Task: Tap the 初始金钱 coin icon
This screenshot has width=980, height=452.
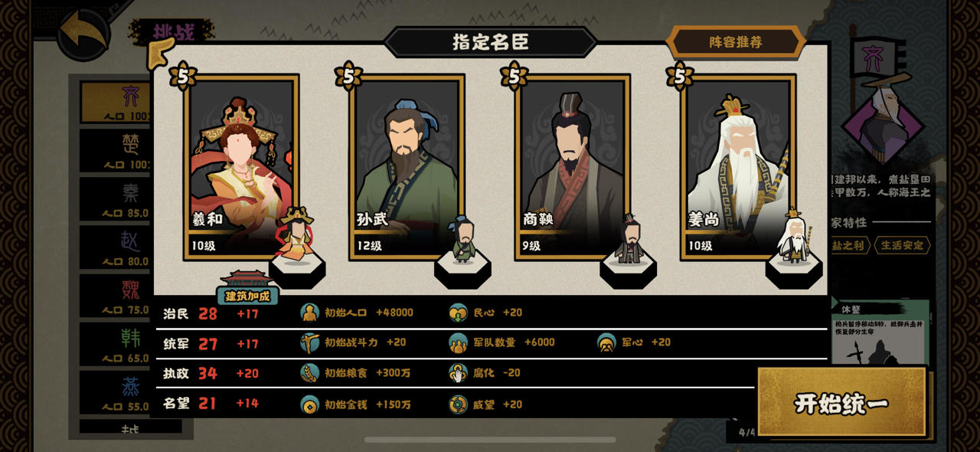Action: tap(309, 404)
